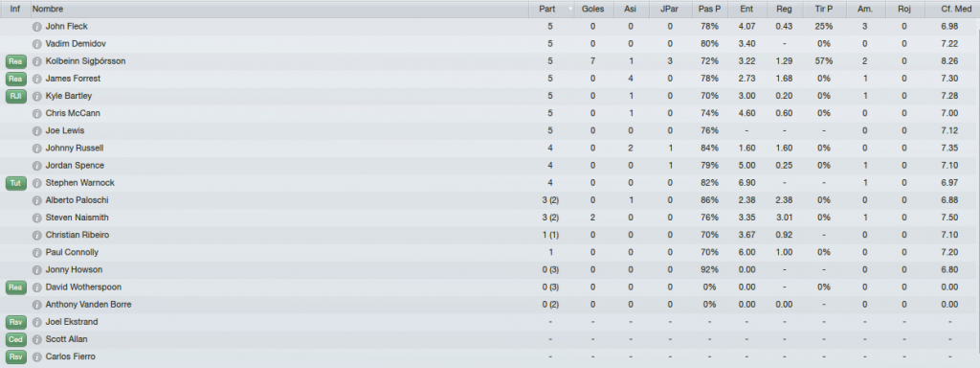The image size is (980, 368).
Task: Toggle the sort arrow on Part column
Action: pyautogui.click(x=570, y=10)
